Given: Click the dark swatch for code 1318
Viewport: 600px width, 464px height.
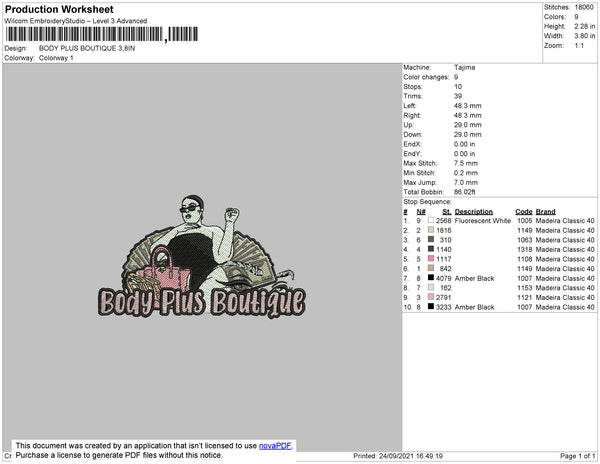Looking at the screenshot, I should click(431, 249).
